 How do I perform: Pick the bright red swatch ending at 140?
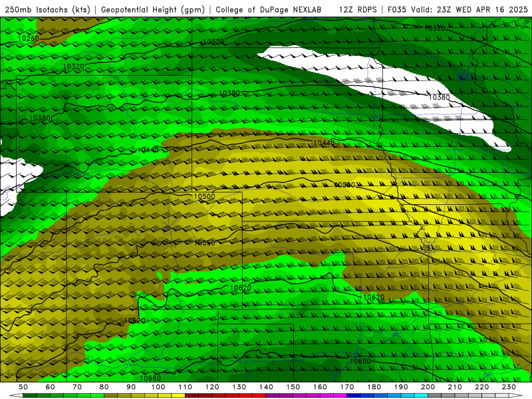click(x=259, y=396)
